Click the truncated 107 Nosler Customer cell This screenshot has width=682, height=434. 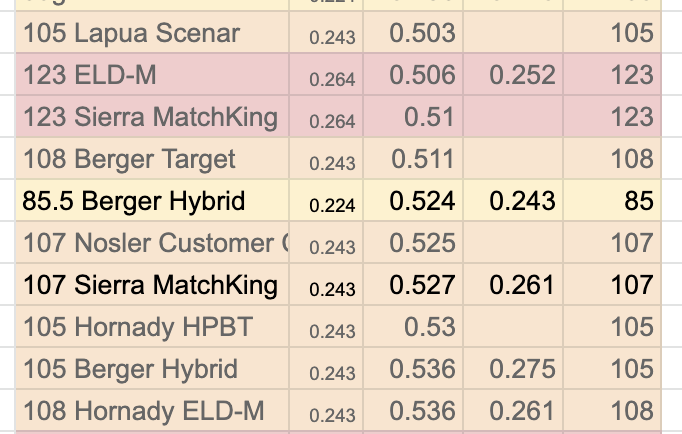(x=152, y=242)
